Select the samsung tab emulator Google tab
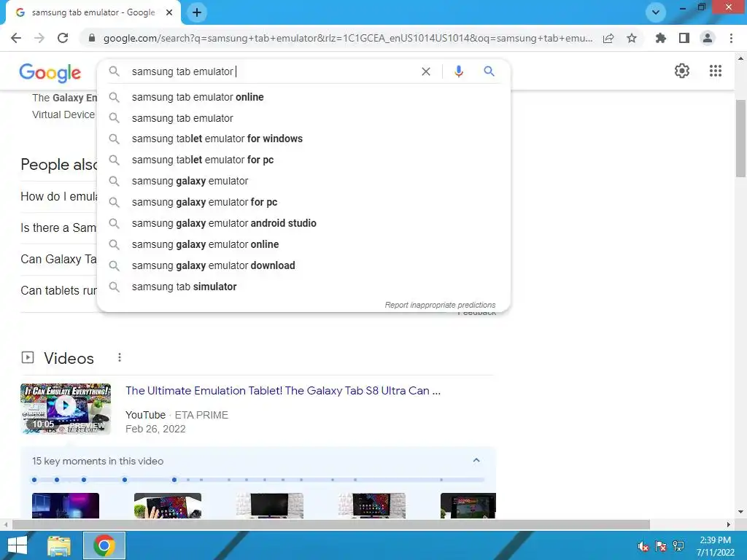 [x=93, y=13]
